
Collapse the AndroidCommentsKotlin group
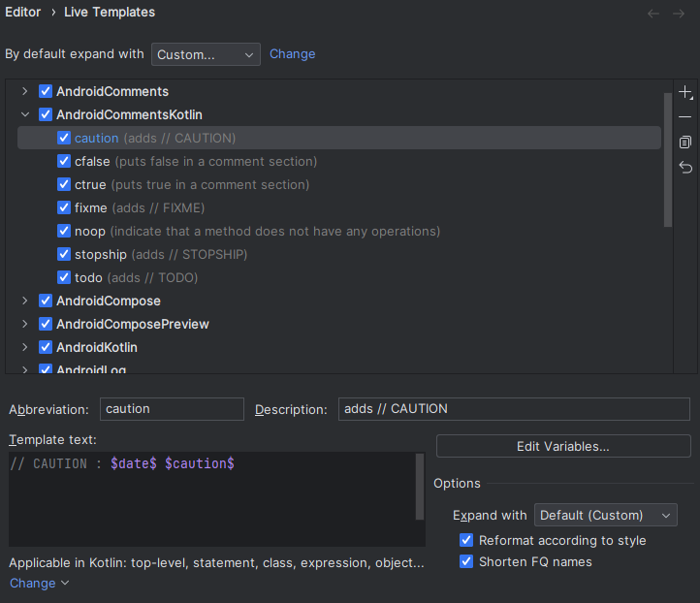point(25,114)
